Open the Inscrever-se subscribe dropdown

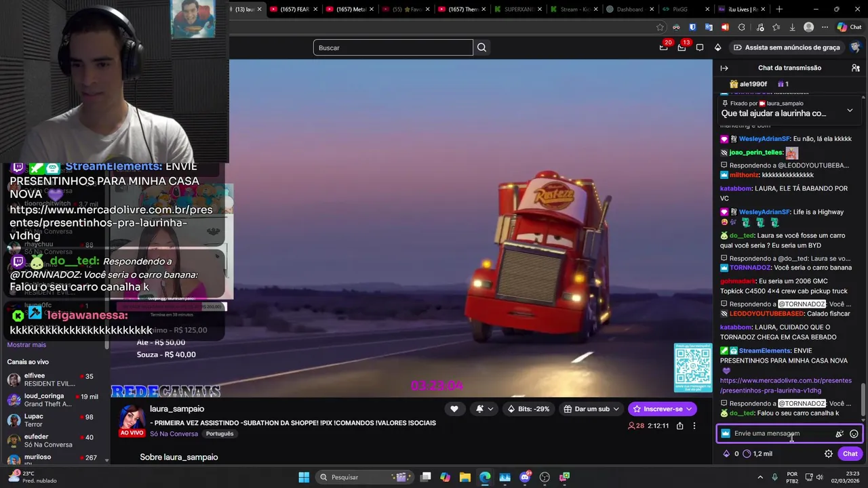pyautogui.click(x=662, y=409)
